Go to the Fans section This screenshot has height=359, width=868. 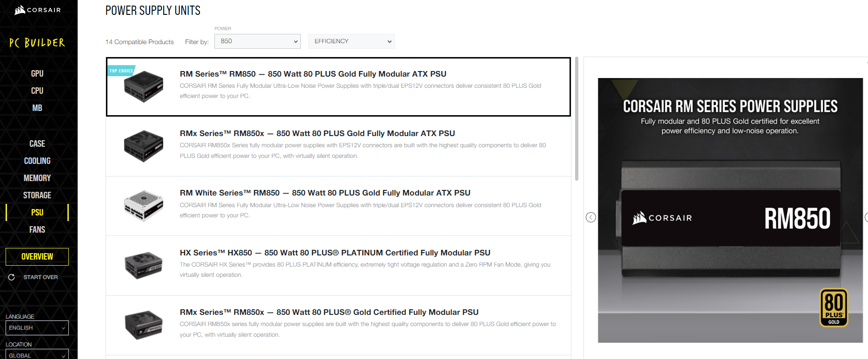(37, 229)
